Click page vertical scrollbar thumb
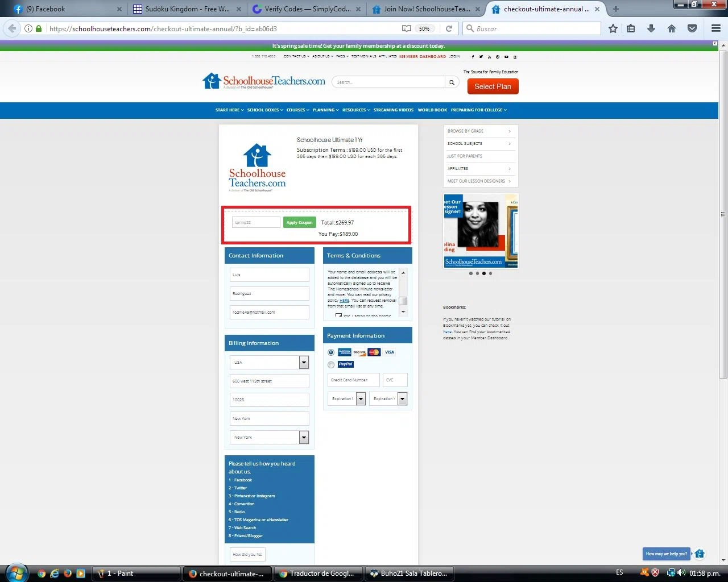The image size is (728, 582). pos(723,214)
